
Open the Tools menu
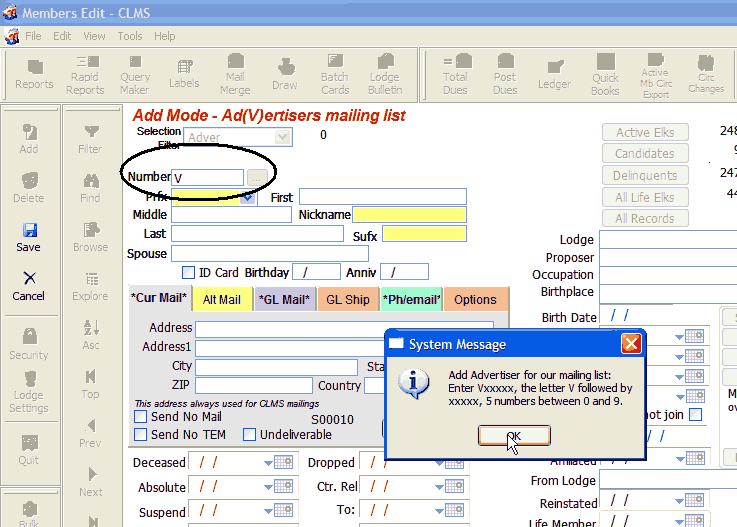[130, 36]
